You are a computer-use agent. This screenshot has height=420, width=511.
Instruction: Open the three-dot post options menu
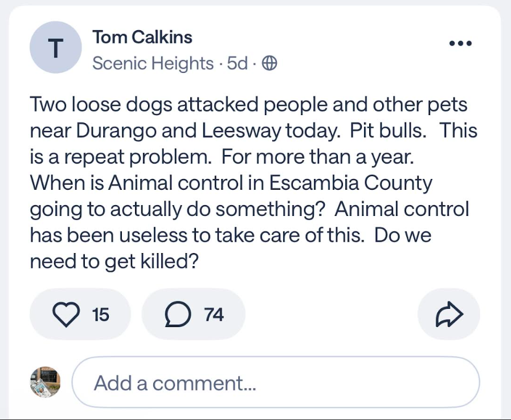[460, 44]
